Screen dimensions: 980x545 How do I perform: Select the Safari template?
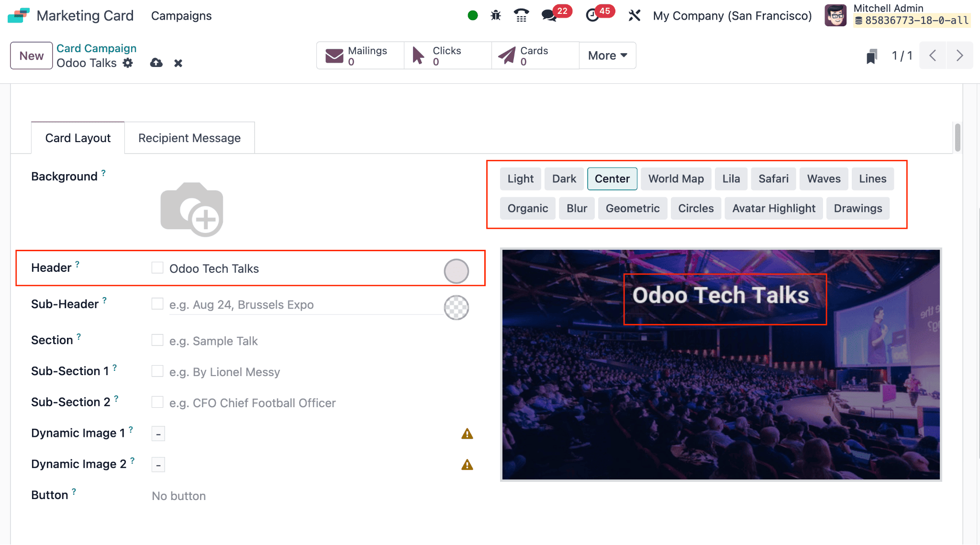tap(773, 179)
